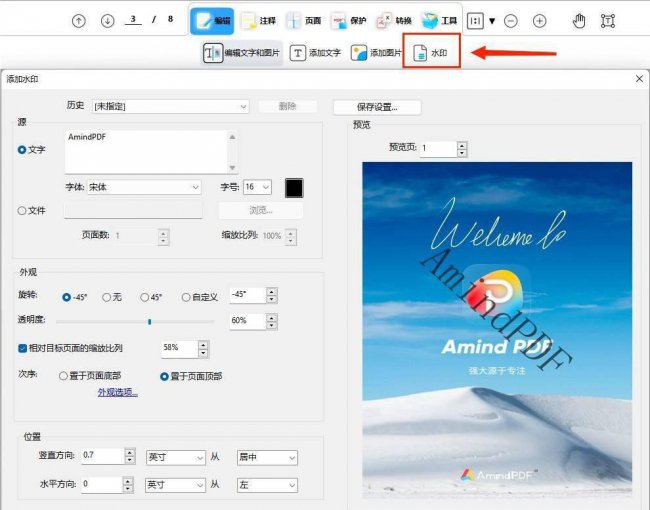Open horizontal unit 英寸 dropdown
Viewport: 650px width, 510px height.
(175, 485)
